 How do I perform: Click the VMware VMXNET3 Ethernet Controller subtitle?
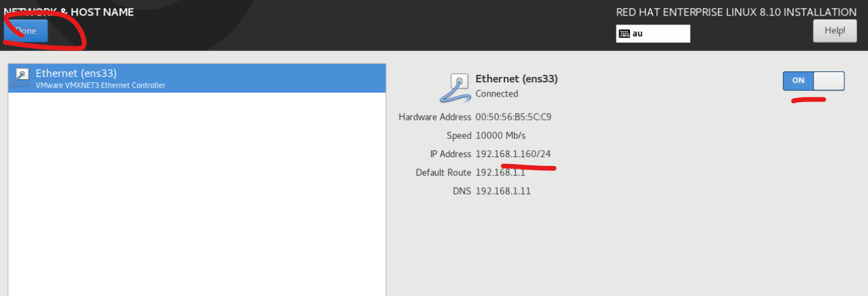click(x=101, y=86)
